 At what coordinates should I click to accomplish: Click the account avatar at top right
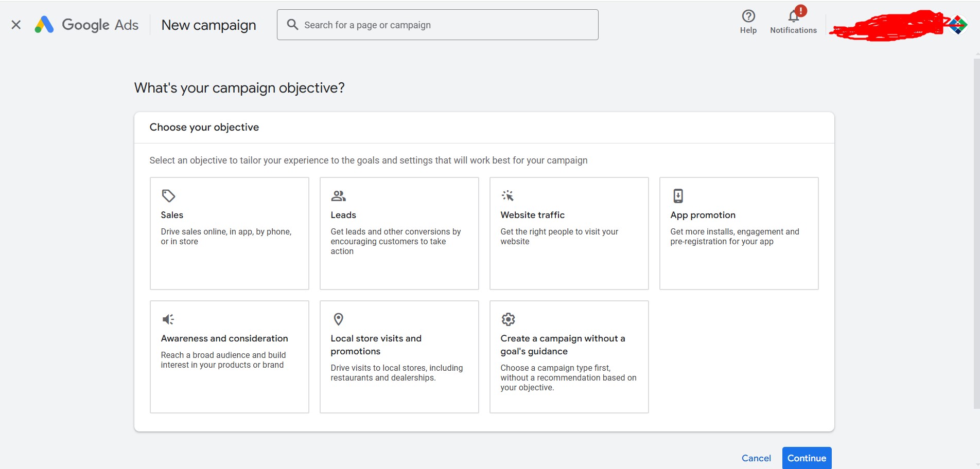pyautogui.click(x=957, y=25)
